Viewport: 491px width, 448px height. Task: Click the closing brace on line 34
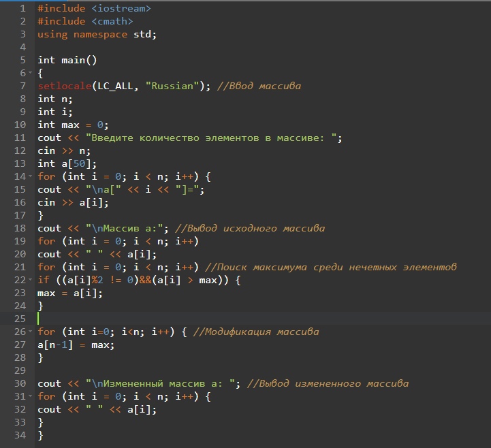(40, 436)
